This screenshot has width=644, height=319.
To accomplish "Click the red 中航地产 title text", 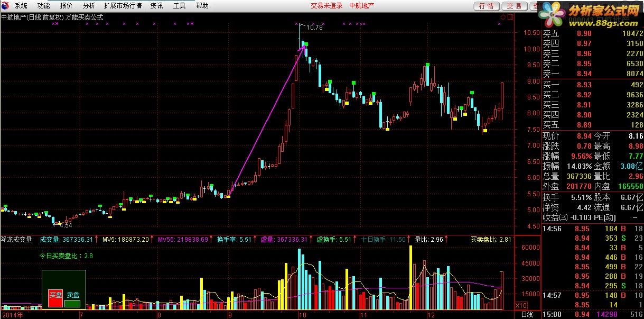I will [362, 6].
